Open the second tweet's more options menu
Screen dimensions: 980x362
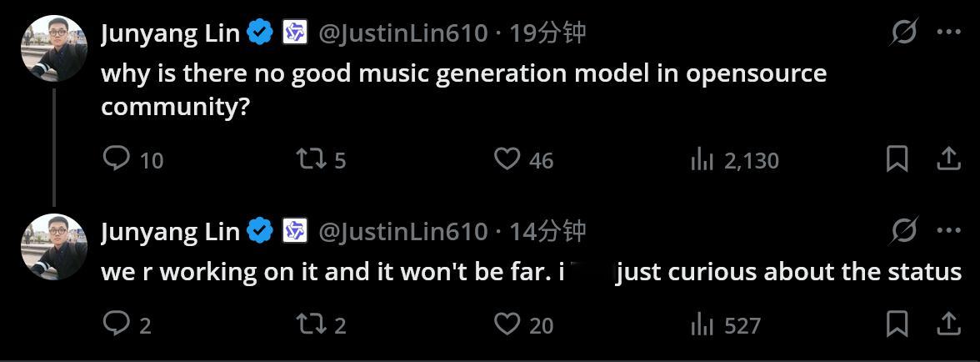[x=948, y=230]
